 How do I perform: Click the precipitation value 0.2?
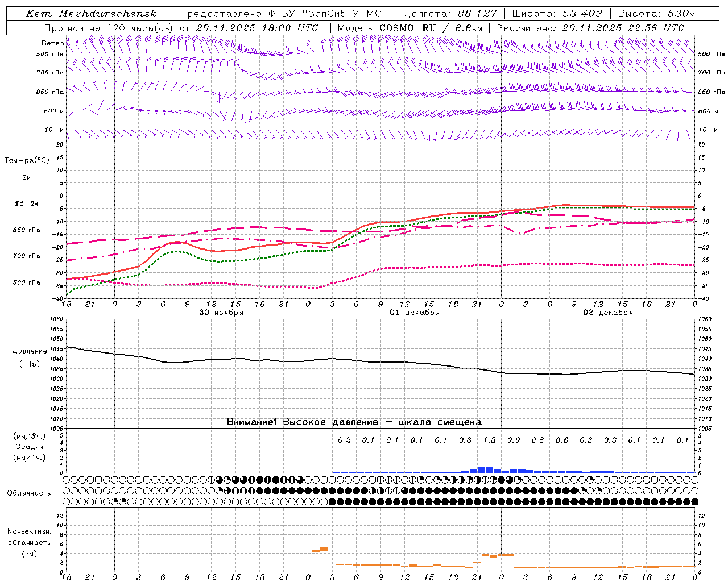coord(344,440)
